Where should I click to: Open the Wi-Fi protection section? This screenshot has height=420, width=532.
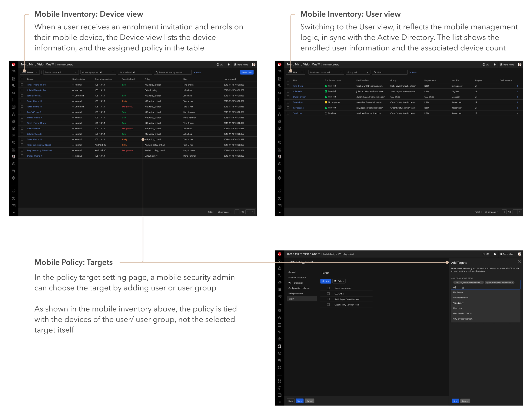click(296, 283)
